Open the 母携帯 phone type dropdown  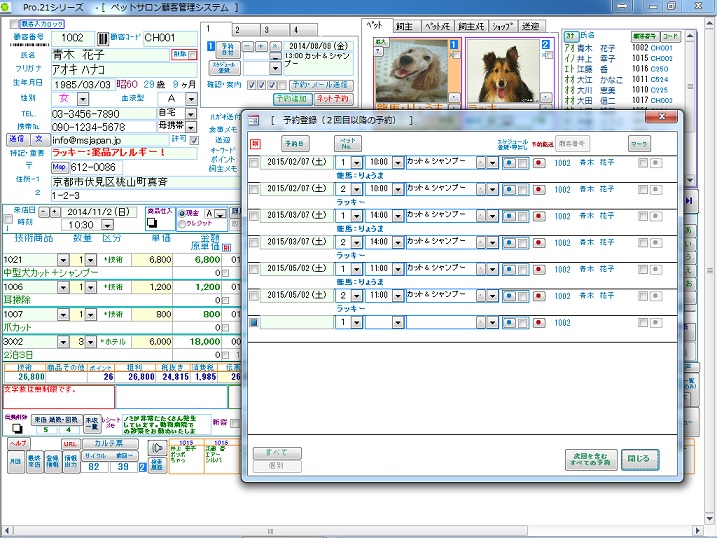[191, 127]
